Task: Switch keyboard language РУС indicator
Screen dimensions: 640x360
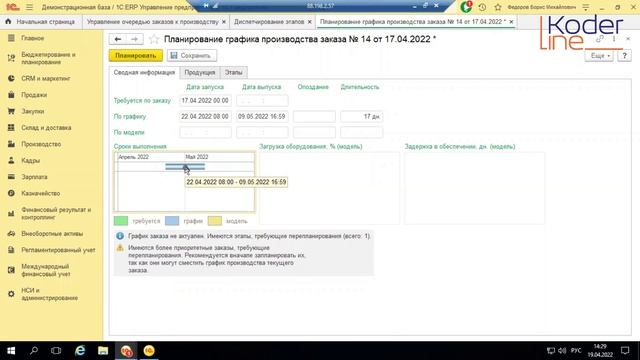Action: coord(576,351)
